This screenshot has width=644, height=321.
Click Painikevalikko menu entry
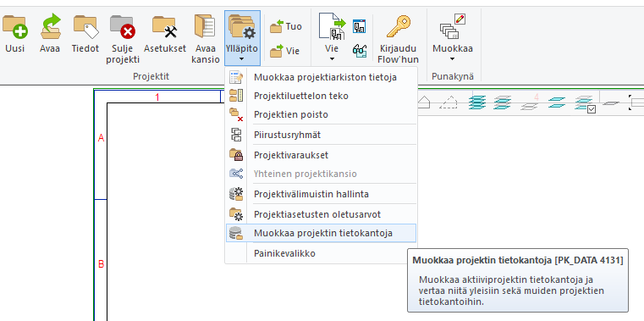pyautogui.click(x=321, y=253)
